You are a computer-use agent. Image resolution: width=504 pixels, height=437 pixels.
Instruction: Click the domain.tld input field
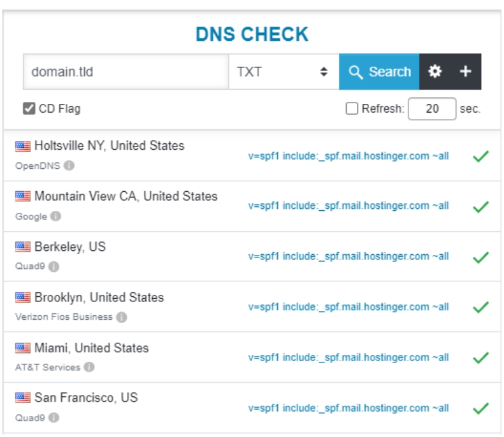[126, 71]
